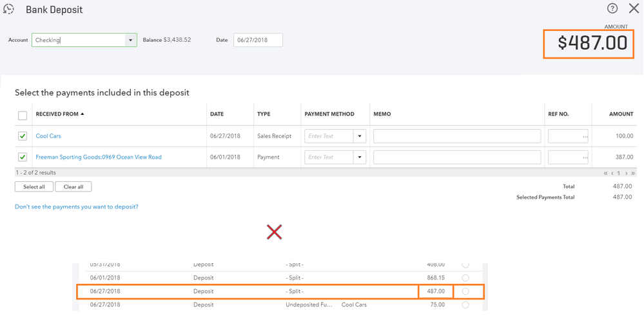
Task: Uncheck the Freeman Sporting Goods payment checkbox
Action: click(23, 157)
